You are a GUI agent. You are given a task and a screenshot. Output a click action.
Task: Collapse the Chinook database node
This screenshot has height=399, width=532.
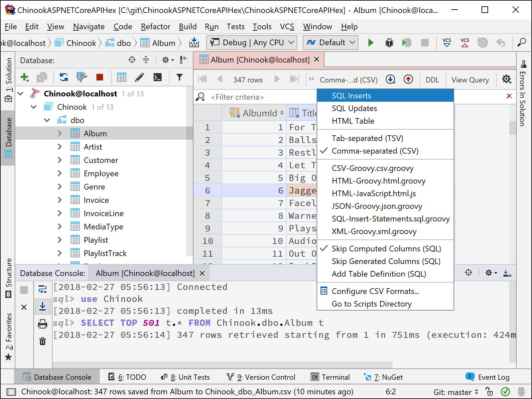tap(34, 107)
